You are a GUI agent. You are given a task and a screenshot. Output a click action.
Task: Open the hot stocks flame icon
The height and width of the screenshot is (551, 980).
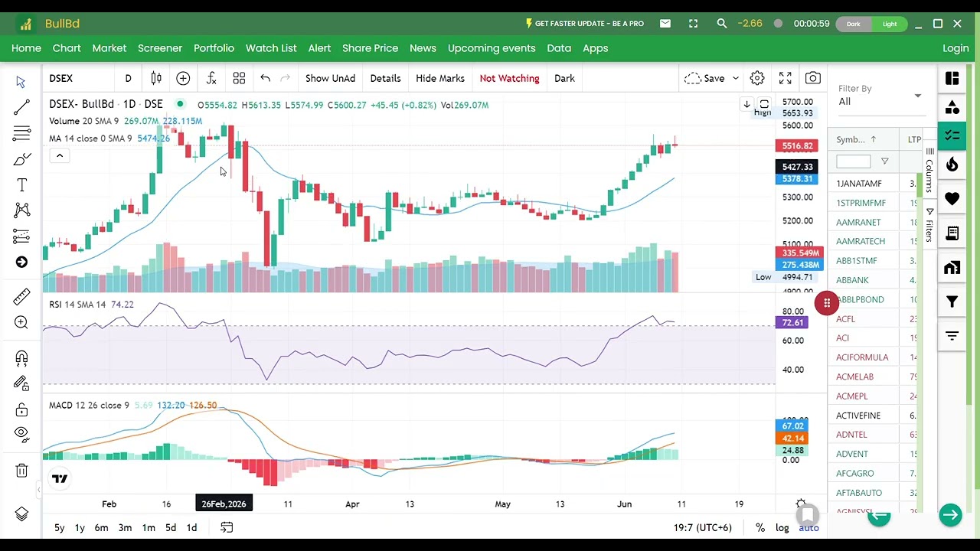(x=952, y=165)
